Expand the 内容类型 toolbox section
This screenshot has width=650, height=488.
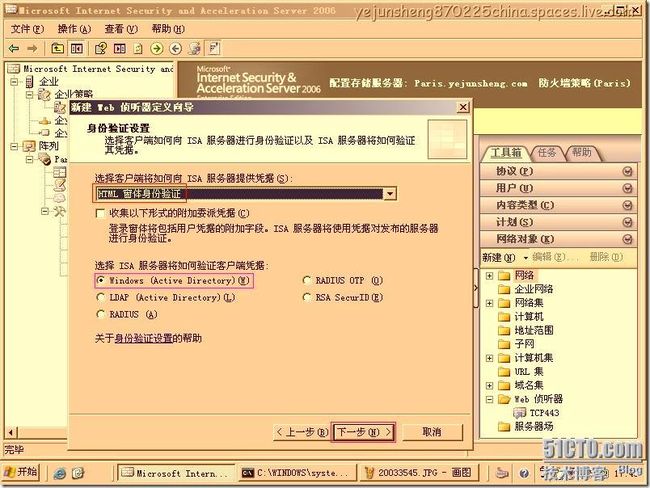click(x=628, y=205)
